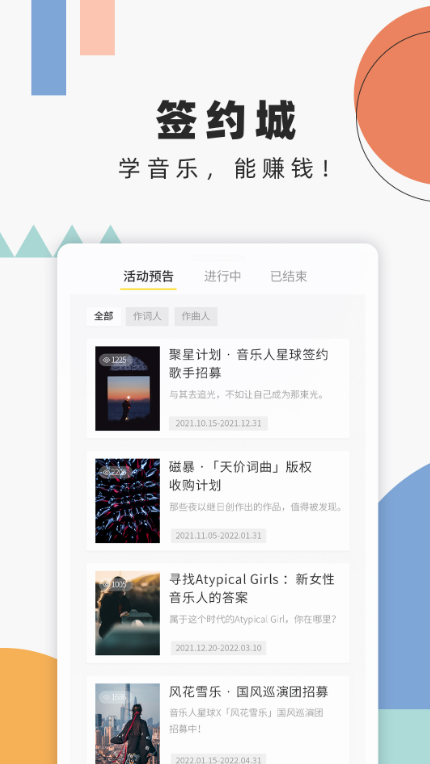Open the 聚星计划 sunset thumbnail

click(128, 388)
